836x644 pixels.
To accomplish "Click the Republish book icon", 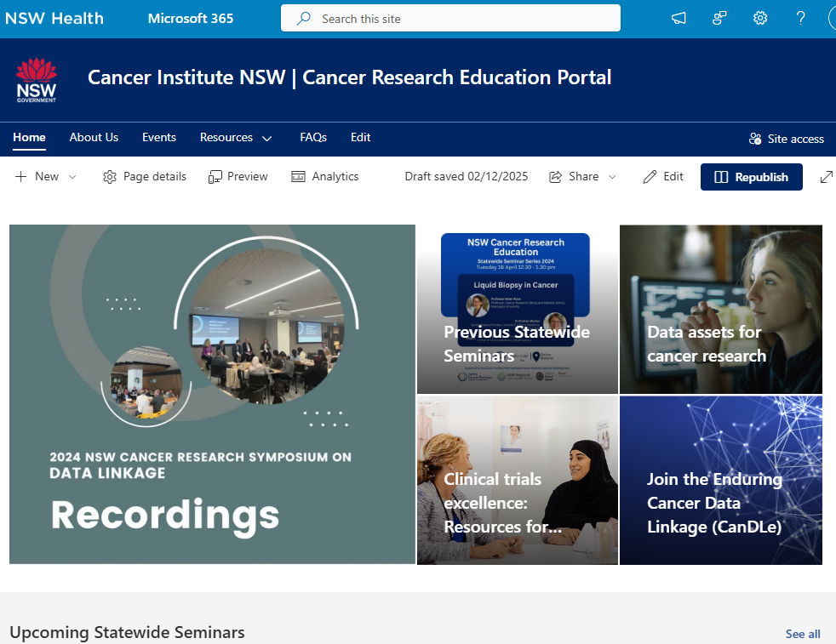I will click(721, 177).
